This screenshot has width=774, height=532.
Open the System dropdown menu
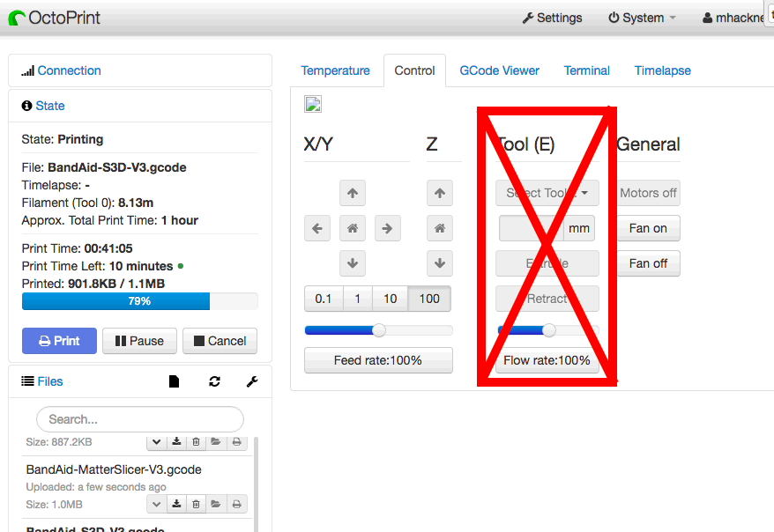(642, 18)
